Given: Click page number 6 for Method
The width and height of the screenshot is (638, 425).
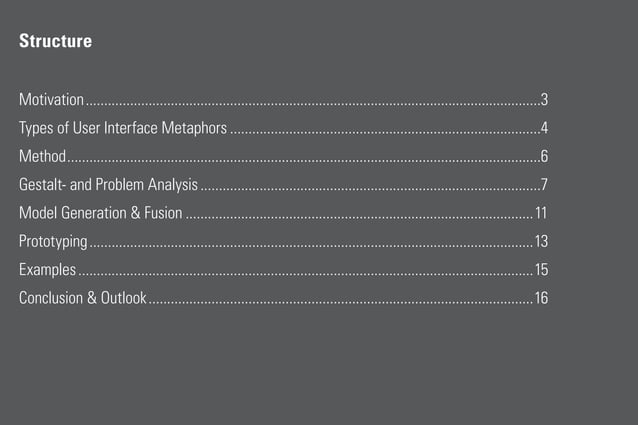Looking at the screenshot, I should (544, 156).
